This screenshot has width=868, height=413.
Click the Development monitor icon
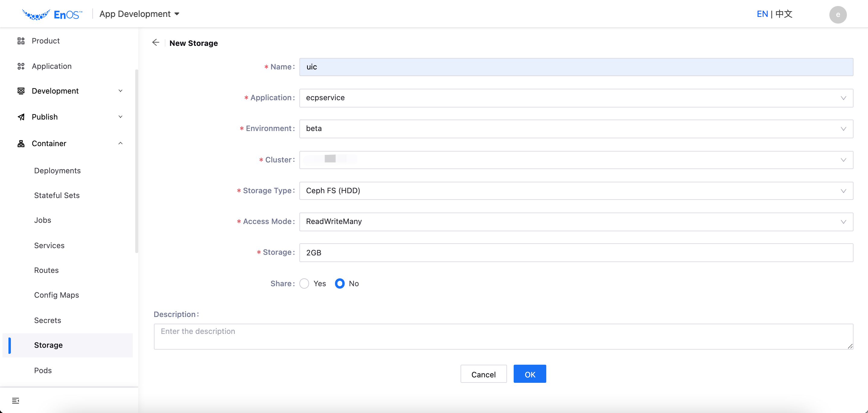pyautogui.click(x=21, y=91)
